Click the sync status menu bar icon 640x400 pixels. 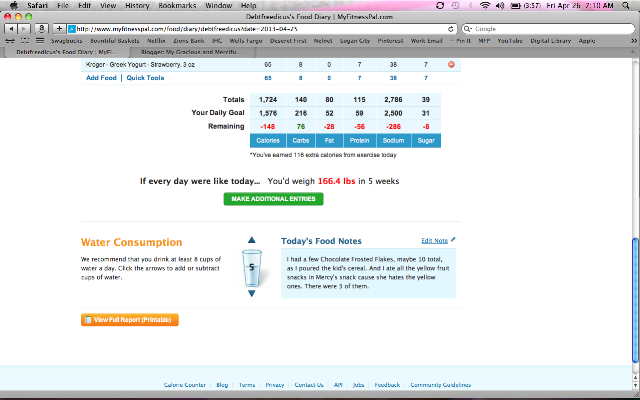[440, 6]
